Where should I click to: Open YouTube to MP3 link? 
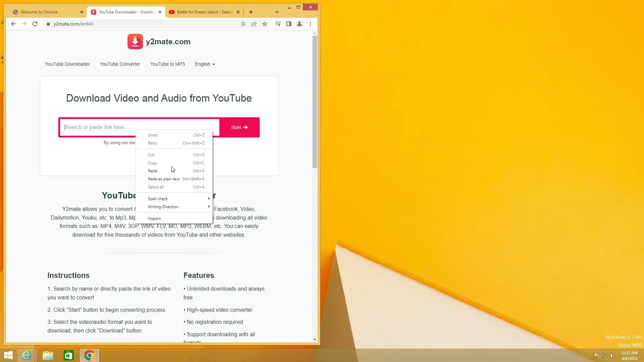point(167,64)
